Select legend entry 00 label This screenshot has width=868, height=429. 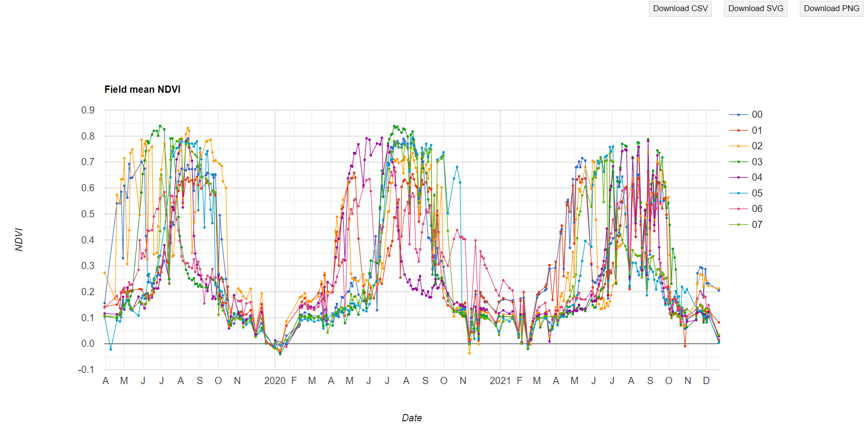[x=757, y=114]
